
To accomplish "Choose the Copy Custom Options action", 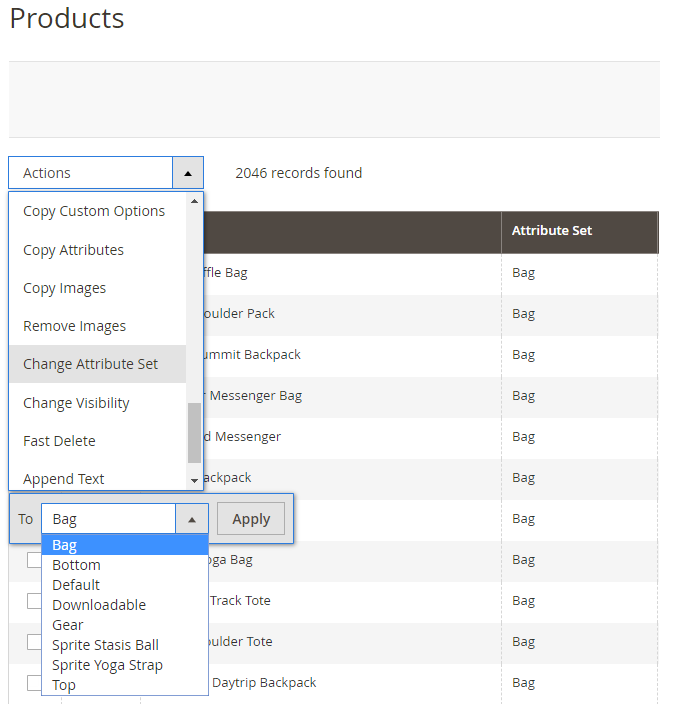I will (x=94, y=211).
